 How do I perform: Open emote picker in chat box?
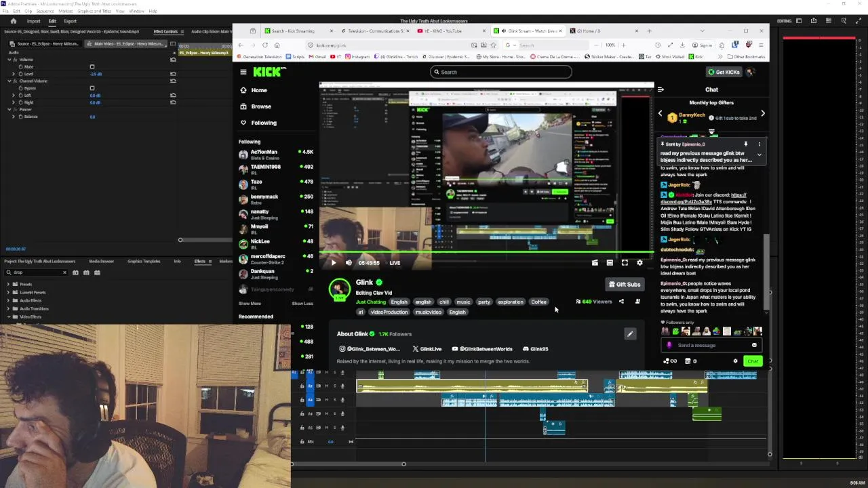(x=754, y=345)
